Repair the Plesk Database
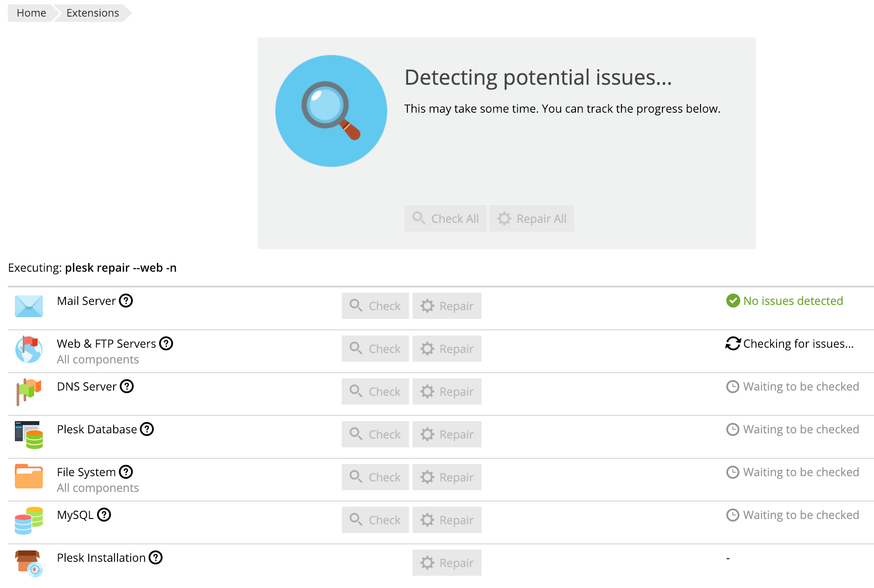The width and height of the screenshot is (874, 588). point(447,434)
